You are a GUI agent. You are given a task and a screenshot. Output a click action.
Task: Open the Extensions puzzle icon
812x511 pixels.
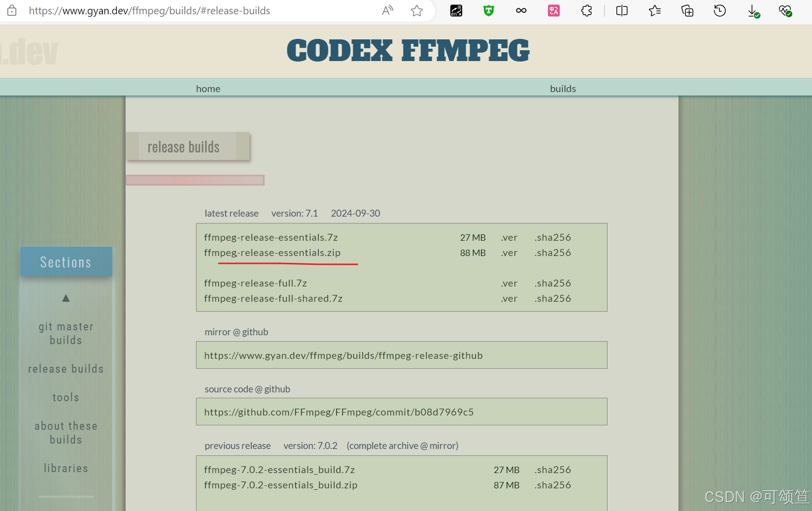586,10
